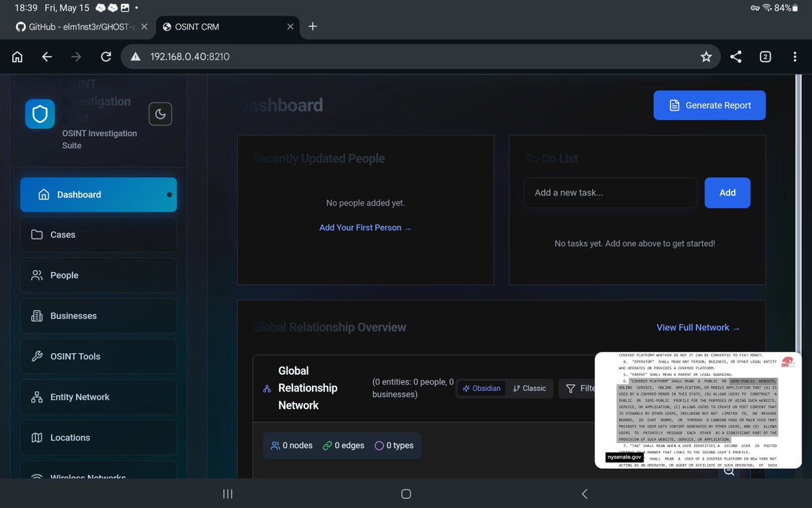Switch graph style to Classic
812x508 pixels.
(x=530, y=388)
